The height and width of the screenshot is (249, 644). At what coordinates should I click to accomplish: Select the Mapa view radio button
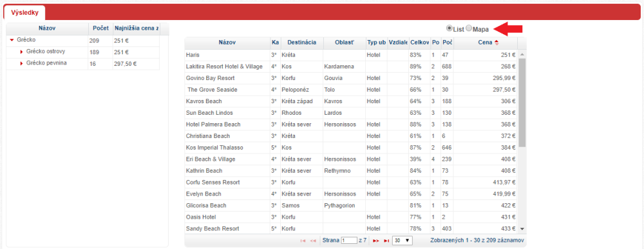pos(469,29)
